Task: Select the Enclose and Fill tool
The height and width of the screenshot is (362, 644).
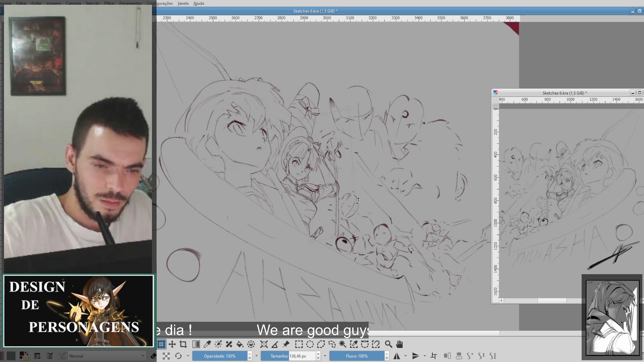Action: (251, 344)
